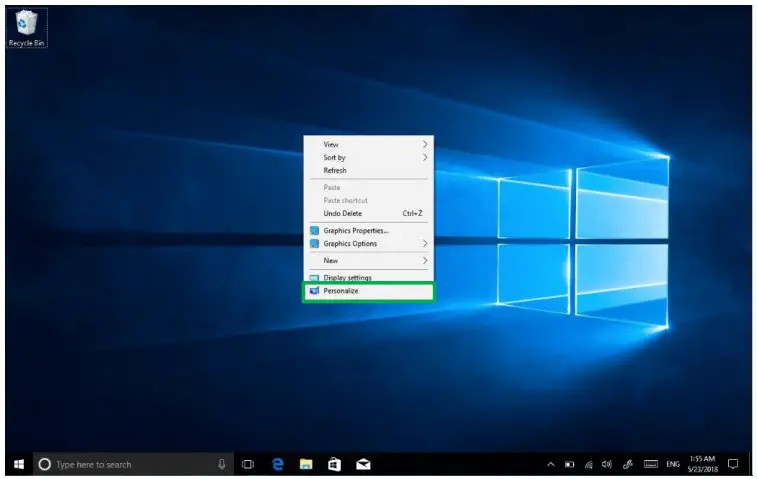The image size is (757, 479).
Task: Open the View submenu in context menu
Action: (x=368, y=144)
